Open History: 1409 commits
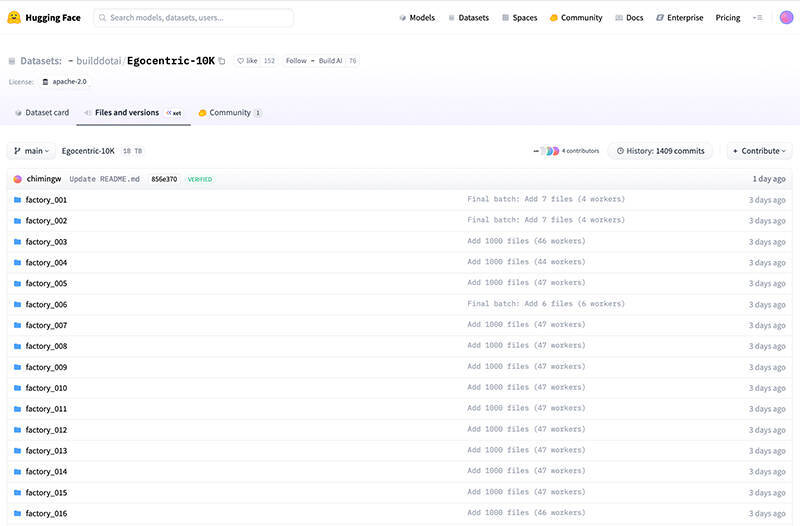Image resolution: width=800 pixels, height=526 pixels. (661, 151)
